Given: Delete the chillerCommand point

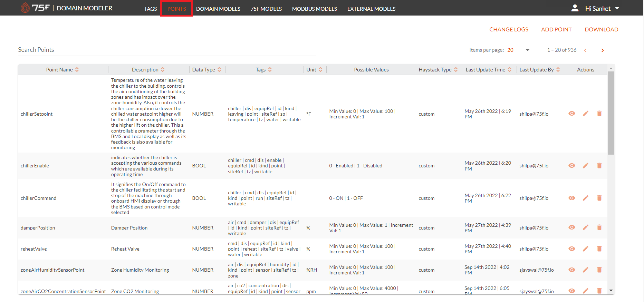Looking at the screenshot, I should (599, 198).
